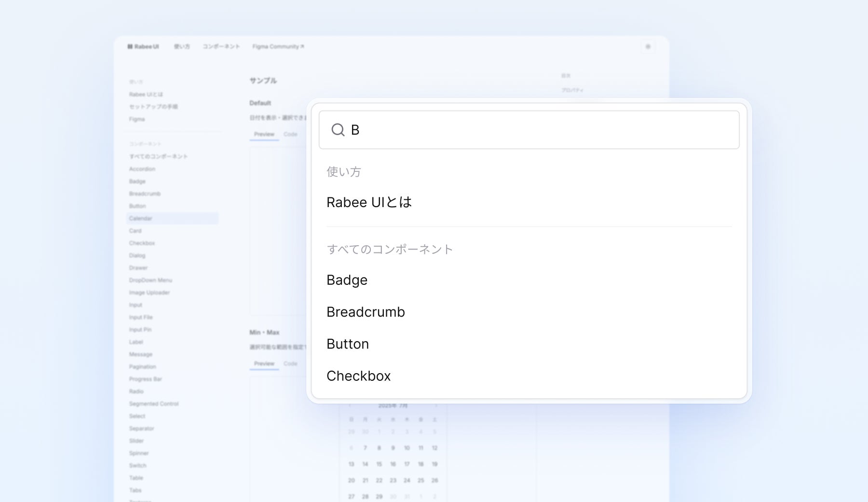
Task: Pick date 8 in the calendar
Action: tap(379, 448)
